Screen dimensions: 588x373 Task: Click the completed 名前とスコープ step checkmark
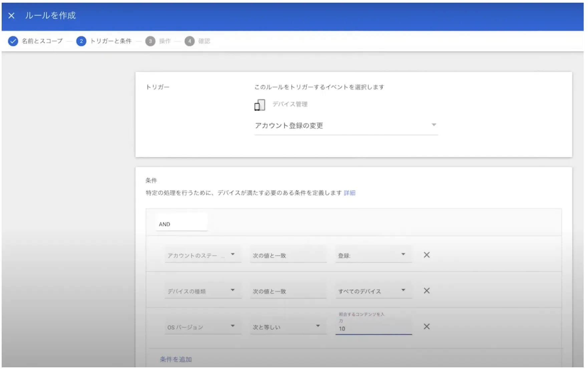pos(13,41)
